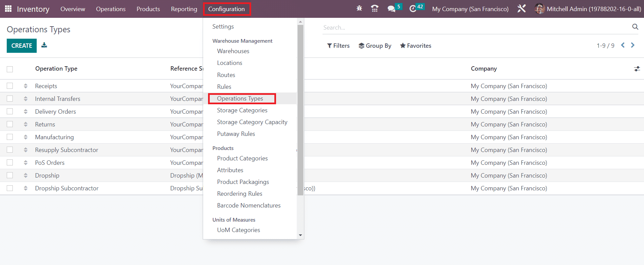Open Putaway Rules from Configuration menu
Viewport: 644px width, 265px height.
click(236, 134)
